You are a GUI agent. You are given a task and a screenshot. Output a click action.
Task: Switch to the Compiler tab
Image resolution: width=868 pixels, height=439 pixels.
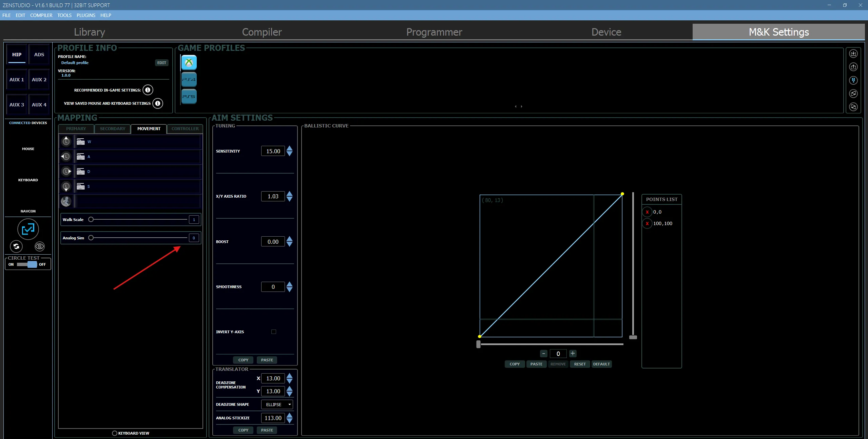click(x=262, y=32)
